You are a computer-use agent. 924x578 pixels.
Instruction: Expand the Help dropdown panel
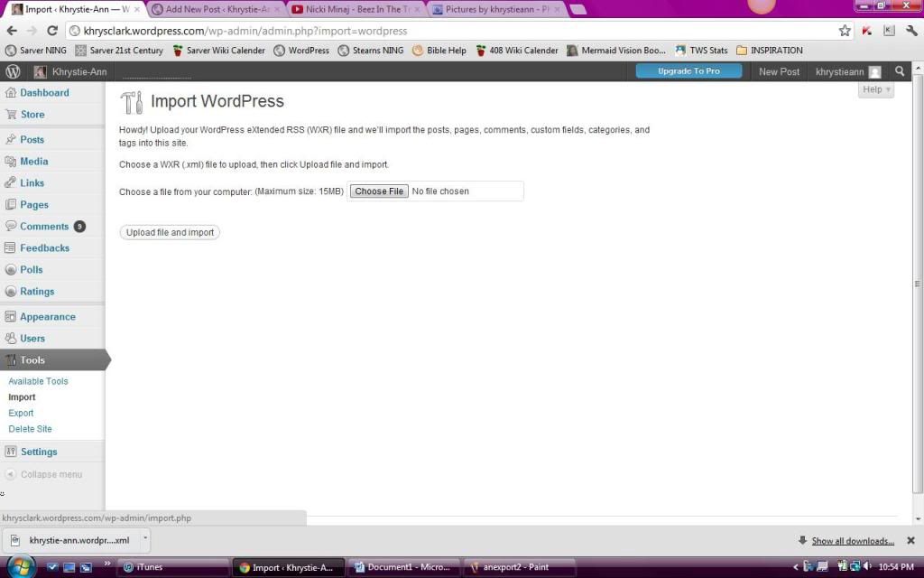tap(875, 89)
